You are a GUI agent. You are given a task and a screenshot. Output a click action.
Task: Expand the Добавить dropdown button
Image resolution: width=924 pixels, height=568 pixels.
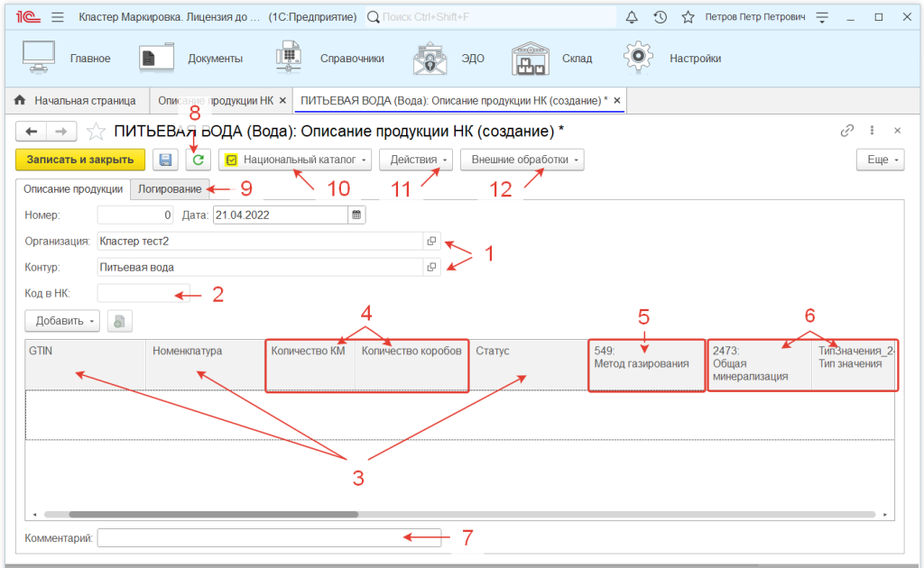tap(62, 321)
